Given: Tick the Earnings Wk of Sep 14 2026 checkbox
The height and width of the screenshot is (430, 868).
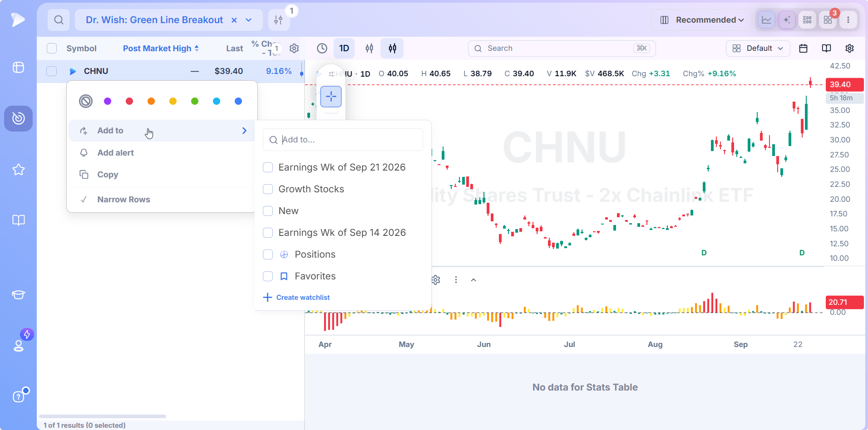Looking at the screenshot, I should tap(268, 233).
